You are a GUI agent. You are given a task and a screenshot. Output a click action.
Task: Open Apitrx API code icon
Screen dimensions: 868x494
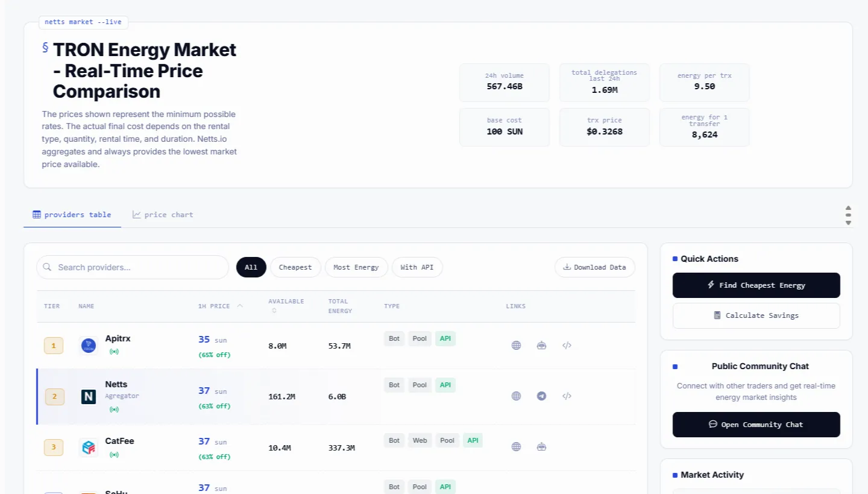coord(567,346)
